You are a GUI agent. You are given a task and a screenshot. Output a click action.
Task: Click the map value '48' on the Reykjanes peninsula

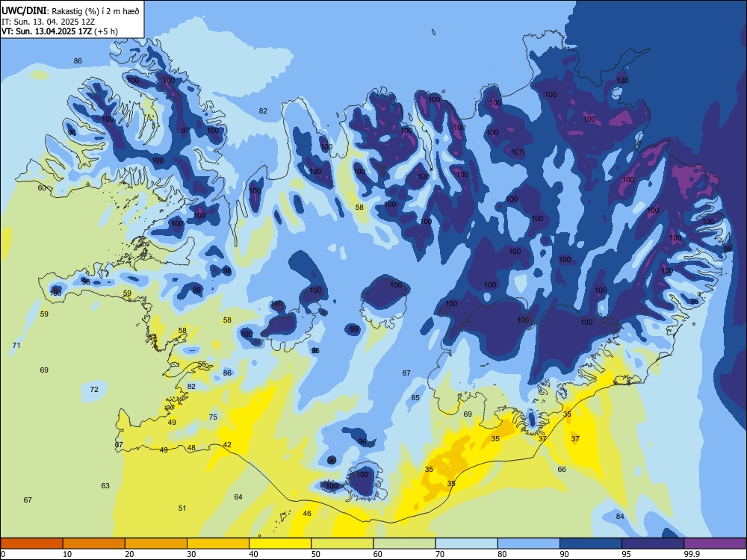pos(191,447)
